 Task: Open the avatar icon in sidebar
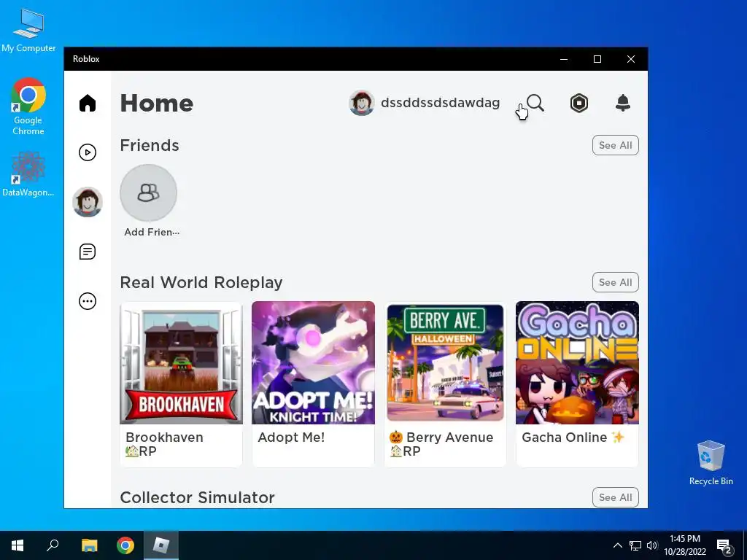click(88, 202)
